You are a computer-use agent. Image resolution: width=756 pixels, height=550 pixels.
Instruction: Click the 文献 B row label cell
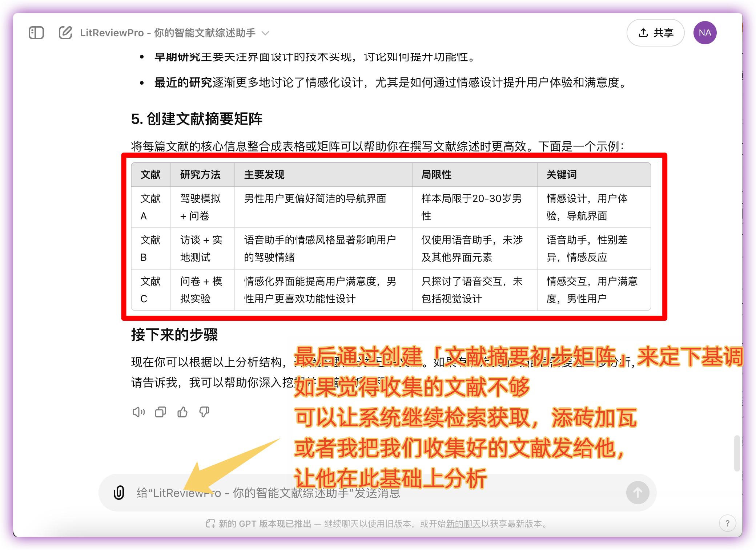[151, 248]
